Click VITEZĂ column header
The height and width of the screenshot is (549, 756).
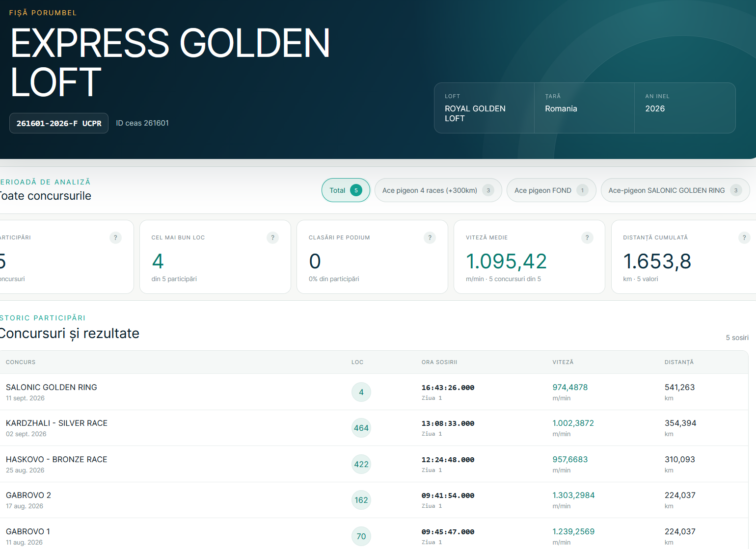coord(563,362)
